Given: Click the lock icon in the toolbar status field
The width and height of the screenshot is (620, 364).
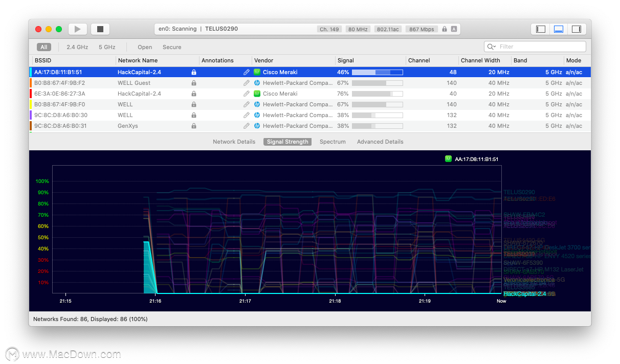Looking at the screenshot, I should [x=445, y=29].
